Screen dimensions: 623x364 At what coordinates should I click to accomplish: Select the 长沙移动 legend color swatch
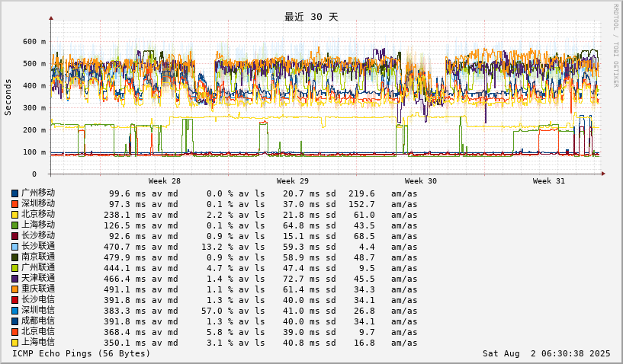[14, 236]
